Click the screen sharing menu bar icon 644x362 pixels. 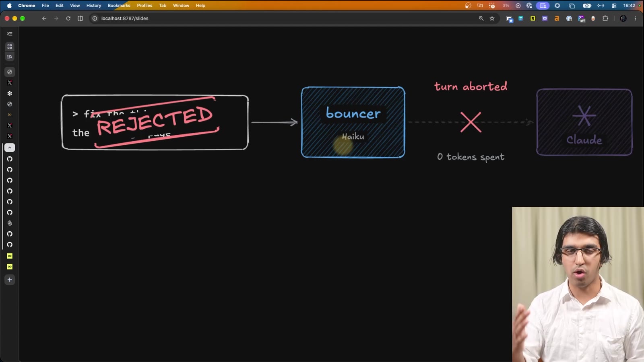coord(543,6)
